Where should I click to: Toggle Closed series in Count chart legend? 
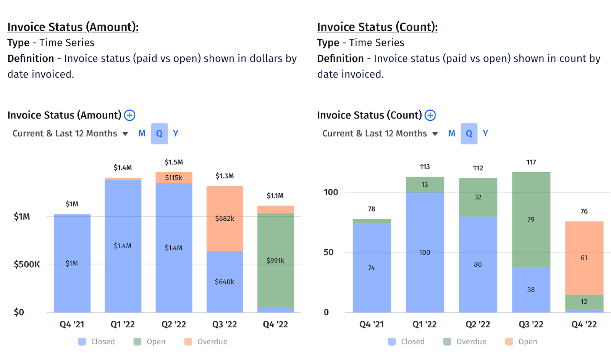406,342
